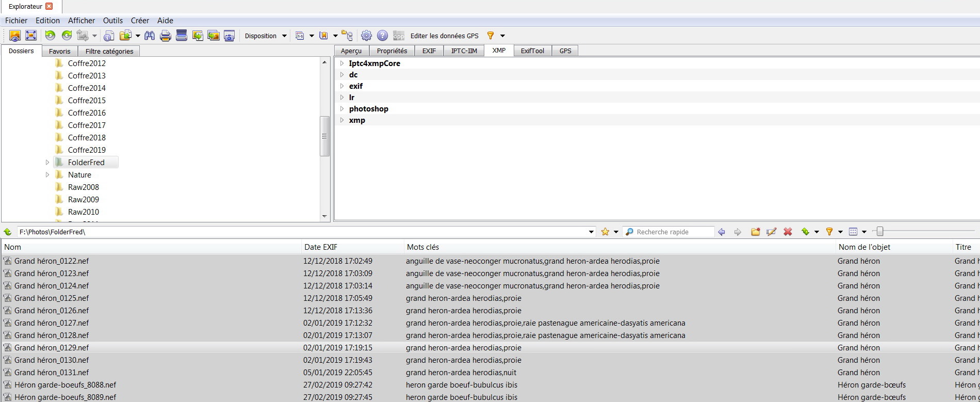Click Editer les données GPS button

click(x=444, y=36)
